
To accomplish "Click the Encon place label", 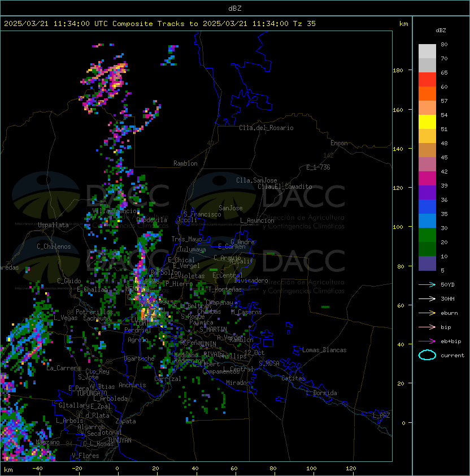I will (339, 143).
